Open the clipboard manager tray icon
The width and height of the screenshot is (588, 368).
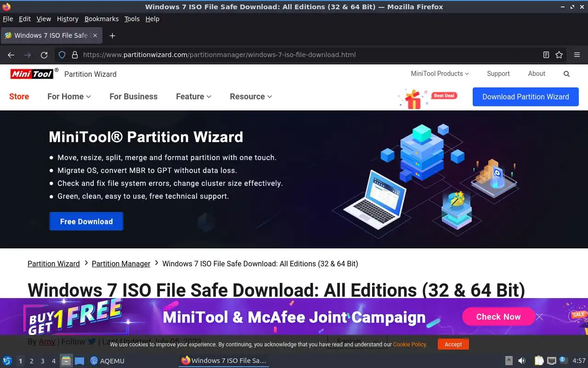(x=539, y=361)
